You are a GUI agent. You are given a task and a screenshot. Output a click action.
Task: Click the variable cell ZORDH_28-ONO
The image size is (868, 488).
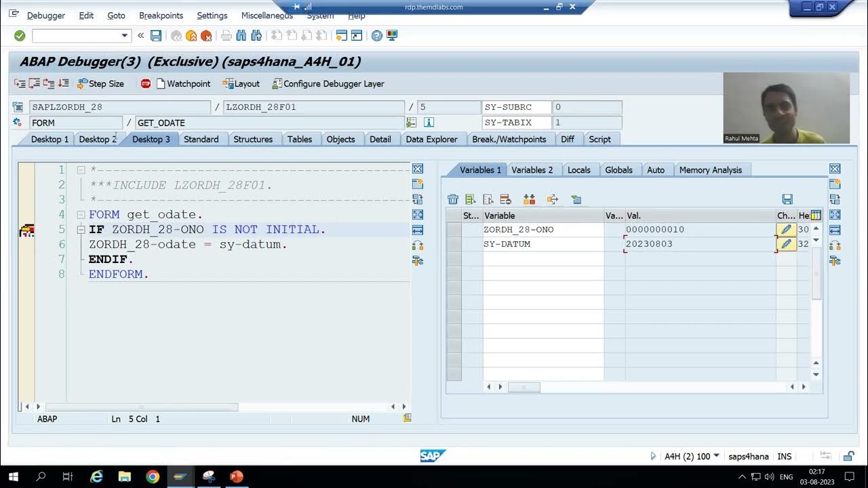click(543, 230)
